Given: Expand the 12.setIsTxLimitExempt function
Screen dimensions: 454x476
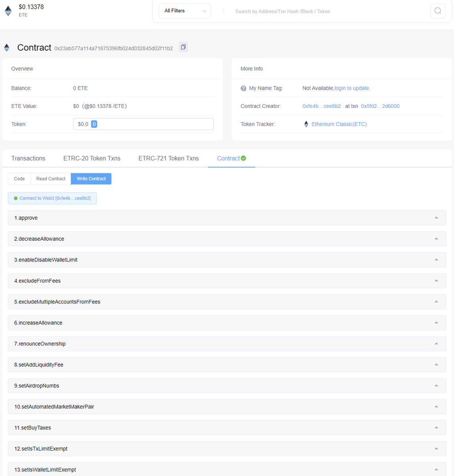Looking at the screenshot, I should point(227,449).
